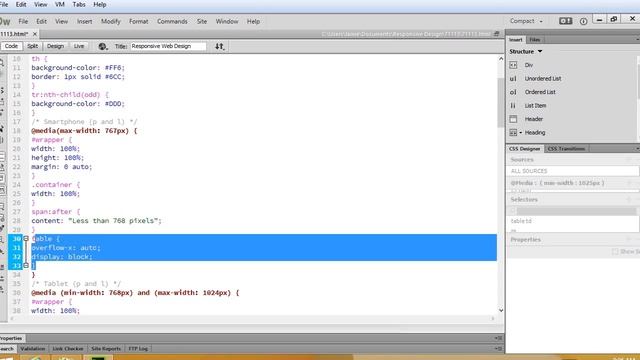This screenshot has height=360, width=640.
Task: Select the Insert panel tab
Action: point(516,40)
